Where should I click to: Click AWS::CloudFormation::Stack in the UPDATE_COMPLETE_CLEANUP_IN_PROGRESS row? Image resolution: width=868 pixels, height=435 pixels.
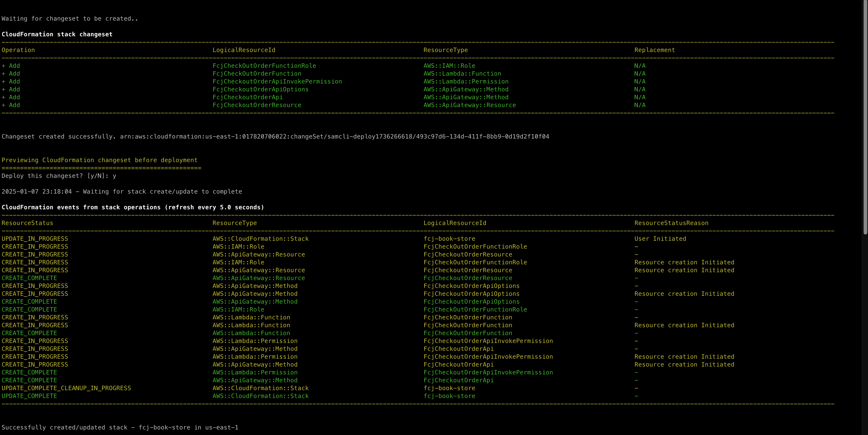(x=260, y=388)
